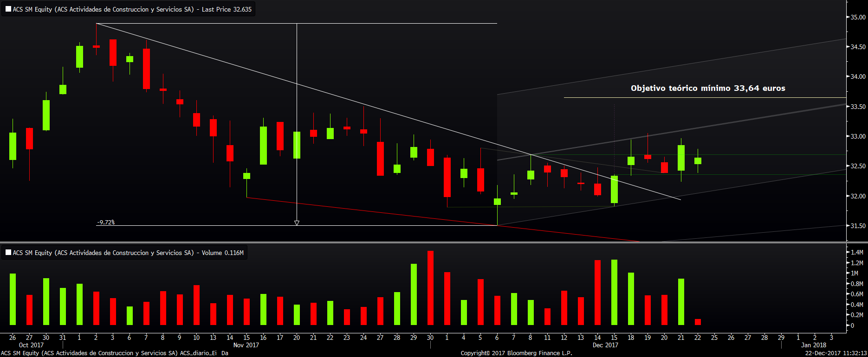868x357 pixels.
Task: Click the 15 date label in December
Action: coord(614,338)
